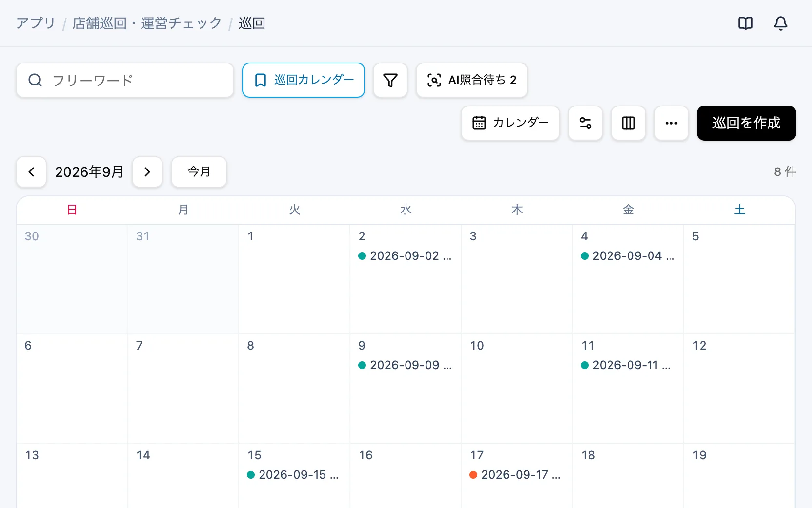Open the 2026-09-09 event

pyautogui.click(x=405, y=365)
